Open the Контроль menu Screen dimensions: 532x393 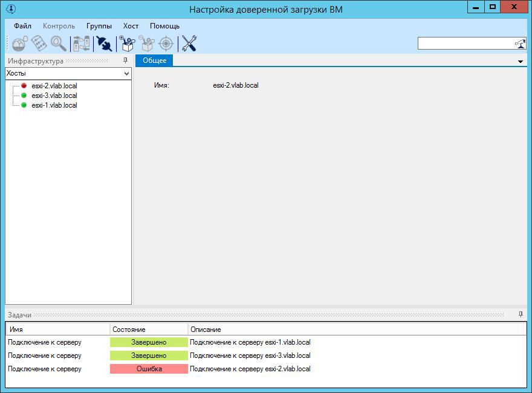click(x=59, y=26)
